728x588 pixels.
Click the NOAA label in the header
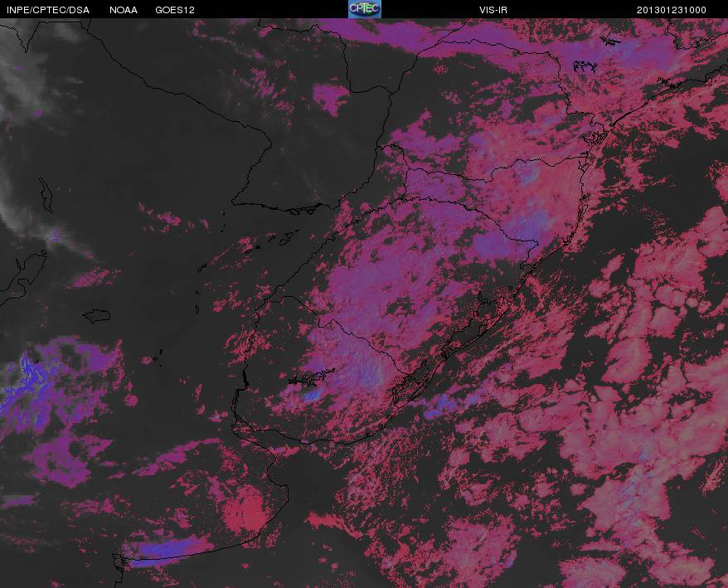pos(124,10)
